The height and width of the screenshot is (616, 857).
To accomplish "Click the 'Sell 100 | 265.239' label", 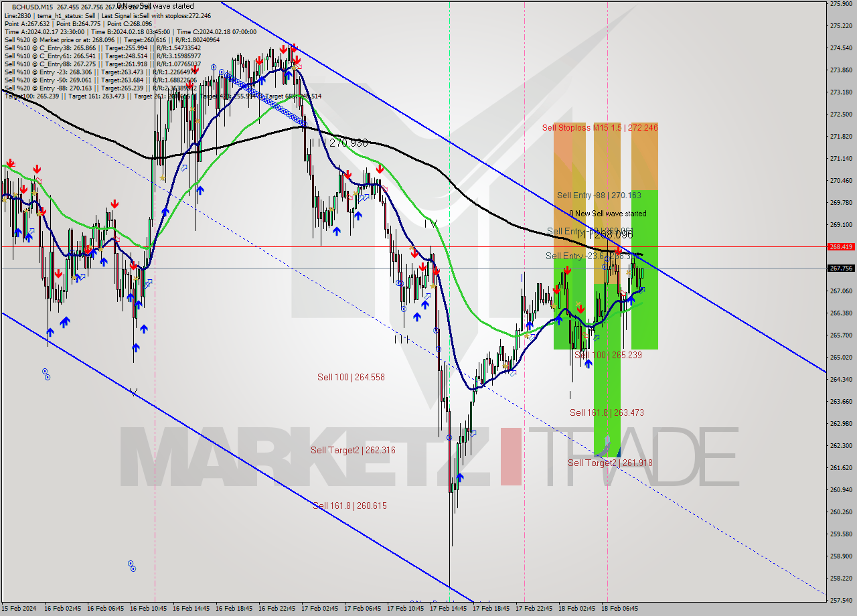I will (608, 355).
